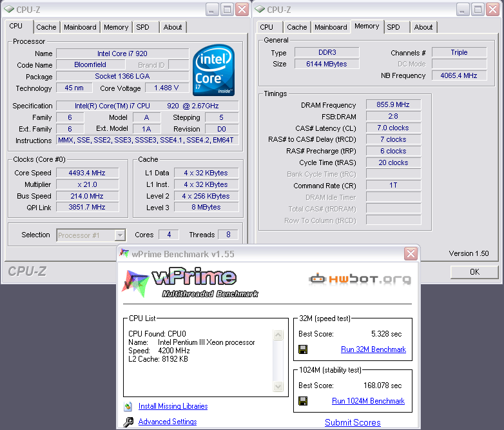504x430 pixels.
Task: Switch to About tab in the CPU-Z Memory window
Action: point(423,27)
